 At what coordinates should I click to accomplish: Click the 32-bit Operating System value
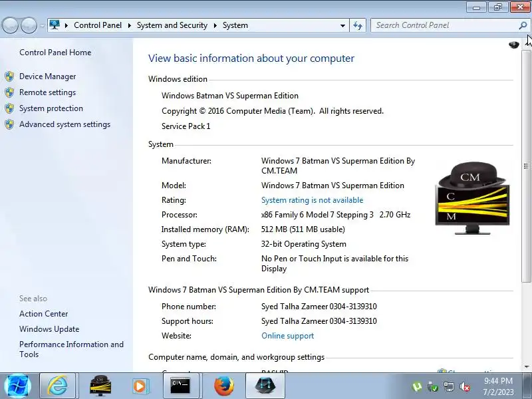pyautogui.click(x=304, y=244)
